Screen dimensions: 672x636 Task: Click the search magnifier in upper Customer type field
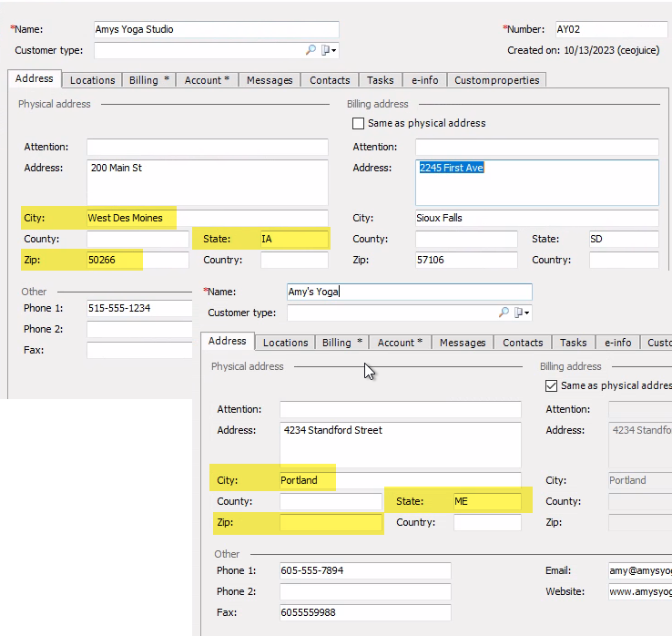coord(311,50)
